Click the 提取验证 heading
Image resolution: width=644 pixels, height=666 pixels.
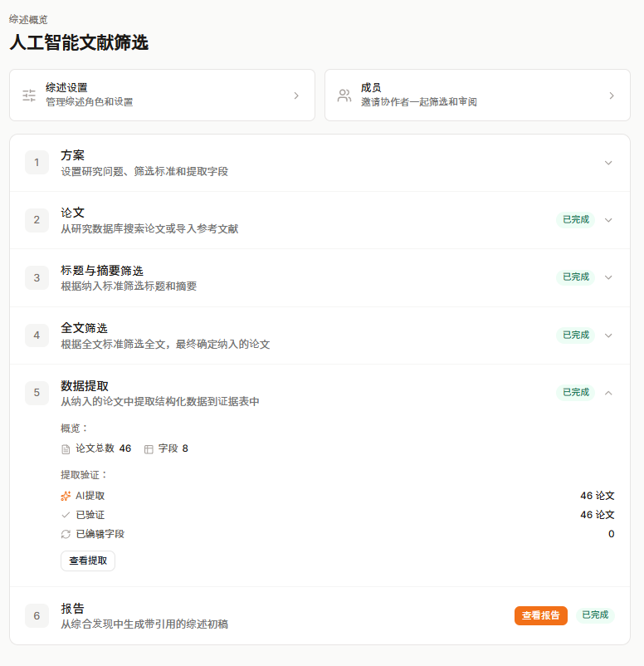click(x=84, y=475)
